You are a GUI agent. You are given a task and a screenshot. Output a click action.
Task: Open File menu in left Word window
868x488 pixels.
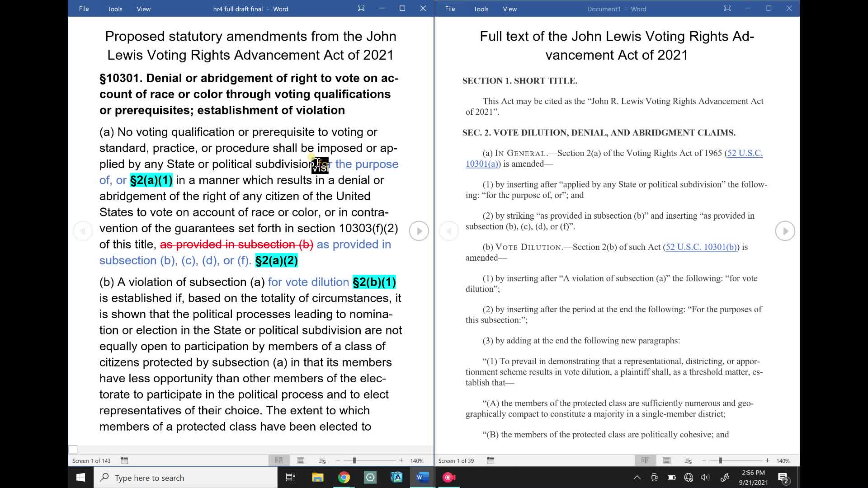point(84,9)
